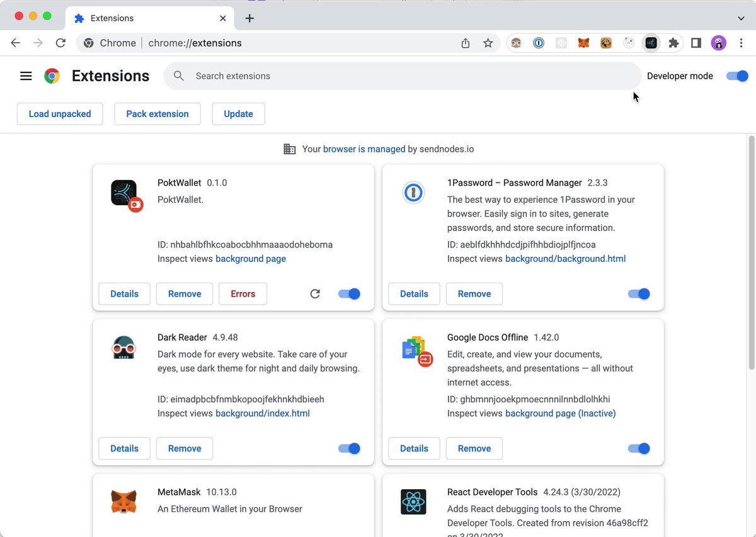Click the PoktWallet ID text
The height and width of the screenshot is (537, 756).
pos(245,244)
